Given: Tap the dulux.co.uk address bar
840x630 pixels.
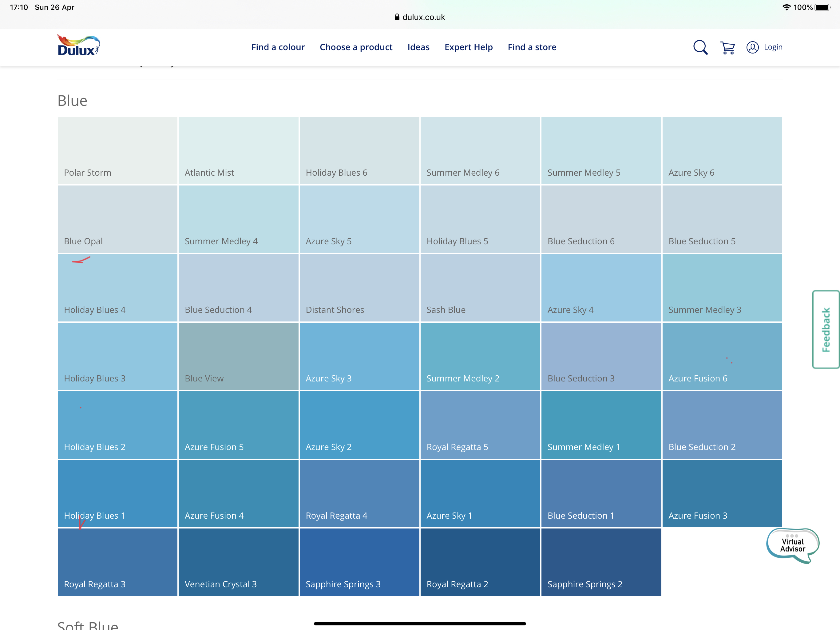Looking at the screenshot, I should point(423,17).
